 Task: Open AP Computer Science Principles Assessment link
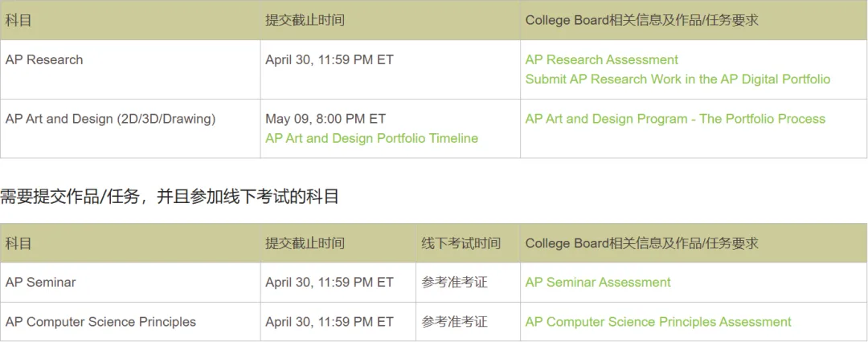tap(658, 322)
